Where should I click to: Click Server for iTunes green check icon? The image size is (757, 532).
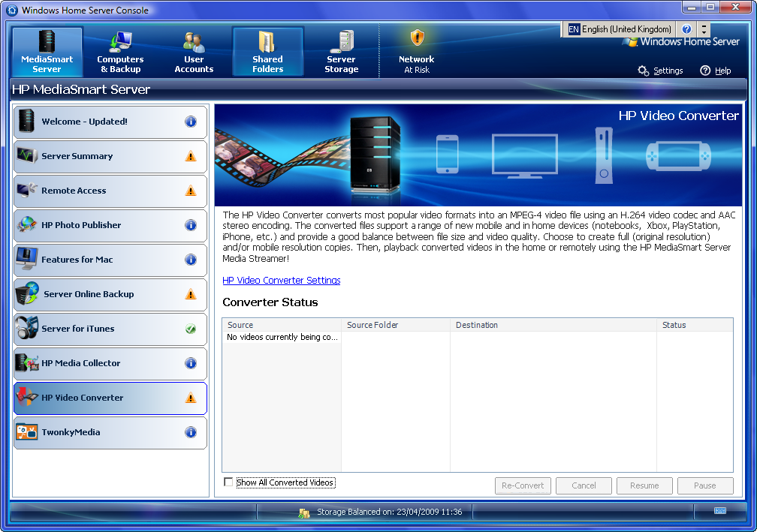point(191,329)
